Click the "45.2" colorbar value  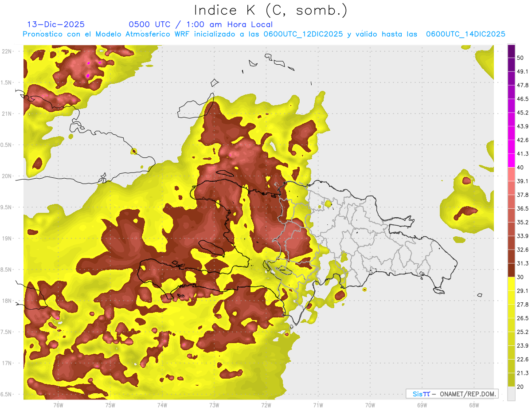click(x=523, y=113)
